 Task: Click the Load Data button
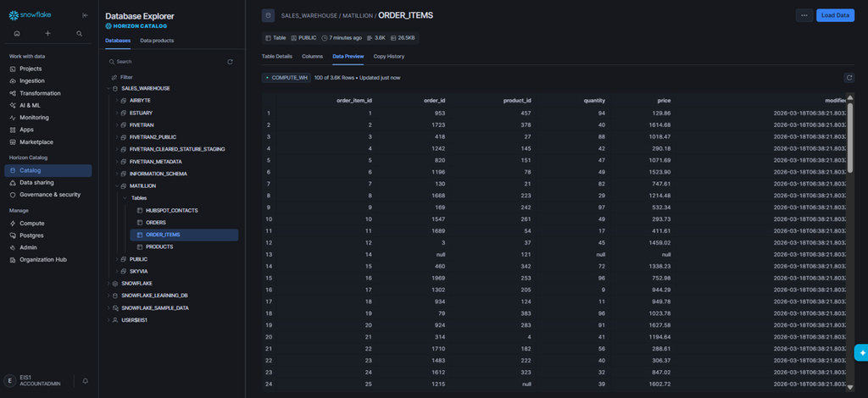coord(835,15)
